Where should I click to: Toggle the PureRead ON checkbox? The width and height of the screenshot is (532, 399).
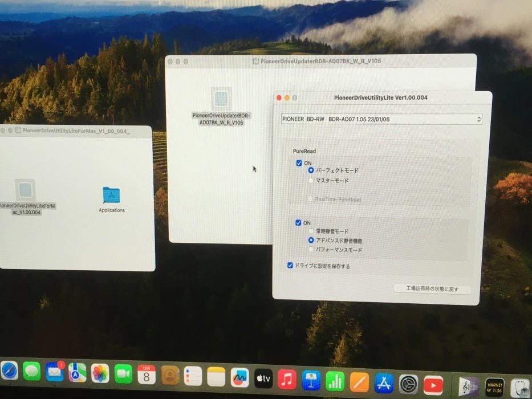tap(299, 163)
